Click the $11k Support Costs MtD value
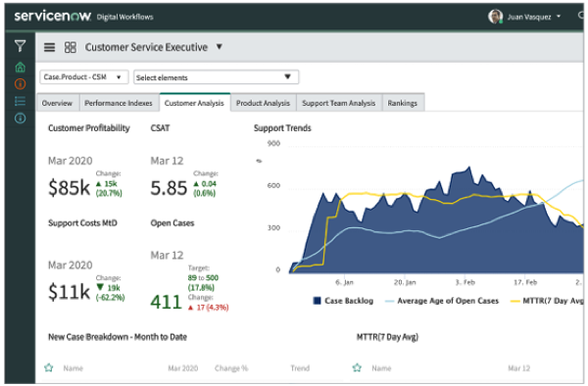 click(70, 292)
